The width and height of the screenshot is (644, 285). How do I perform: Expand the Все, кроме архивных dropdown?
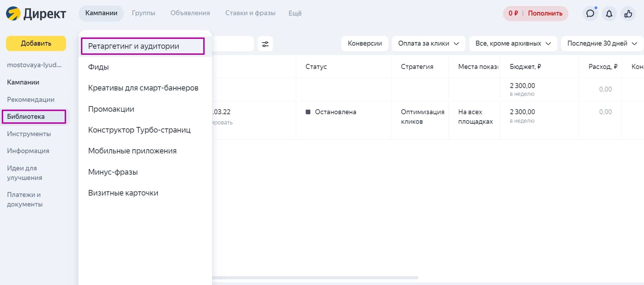click(513, 43)
